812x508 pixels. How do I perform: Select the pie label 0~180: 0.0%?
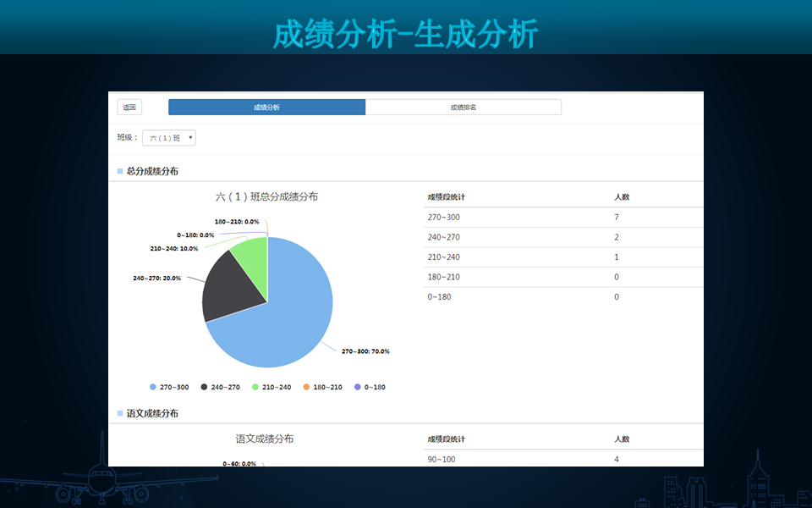pos(195,235)
